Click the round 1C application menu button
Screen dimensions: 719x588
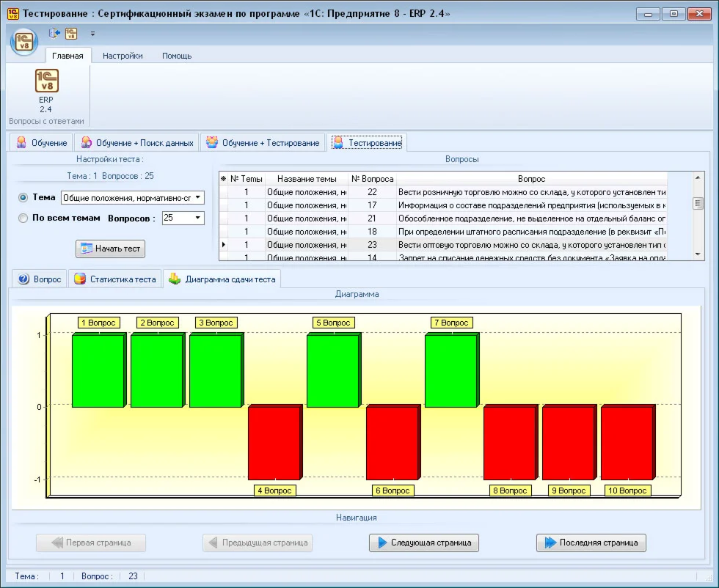coord(23,41)
